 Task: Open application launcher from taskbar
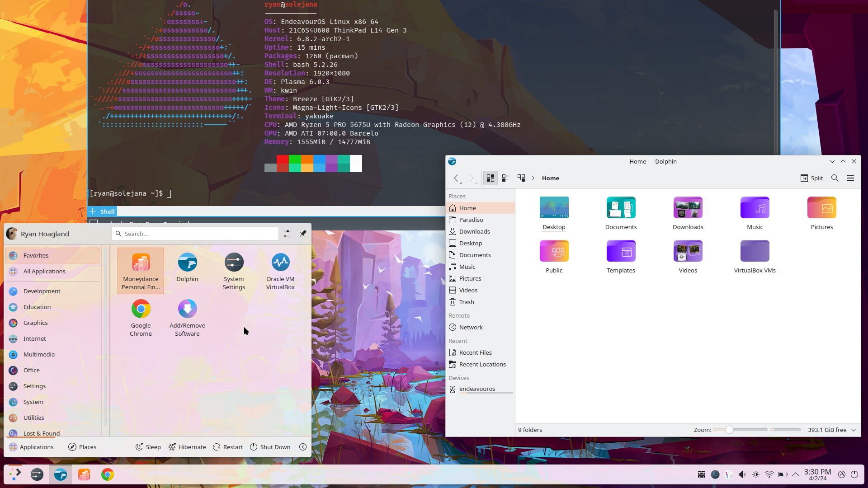coord(15,474)
